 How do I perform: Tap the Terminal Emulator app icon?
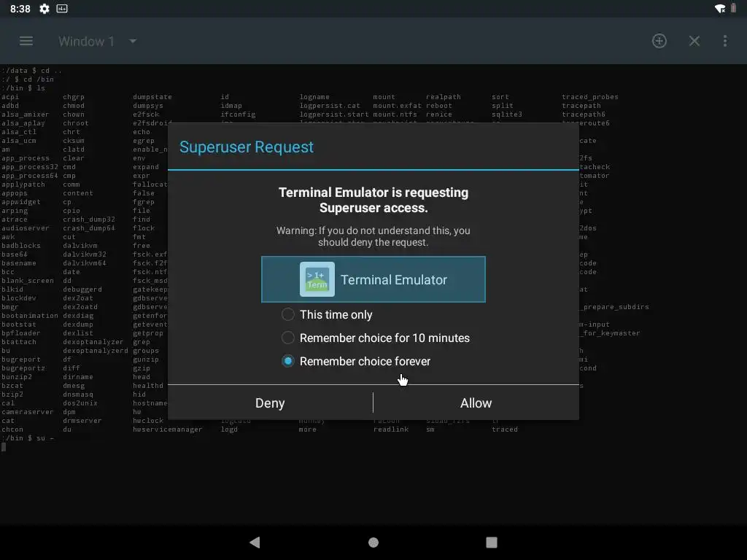[x=317, y=279]
